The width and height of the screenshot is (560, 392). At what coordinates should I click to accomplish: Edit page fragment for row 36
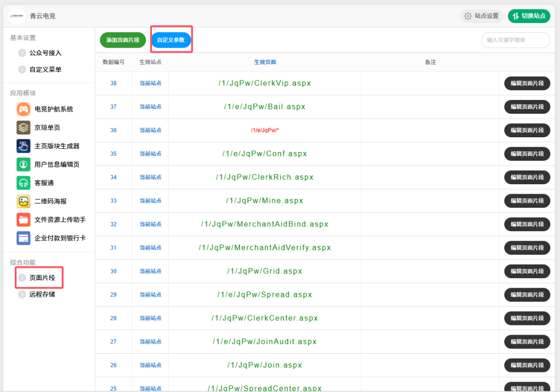point(527,130)
